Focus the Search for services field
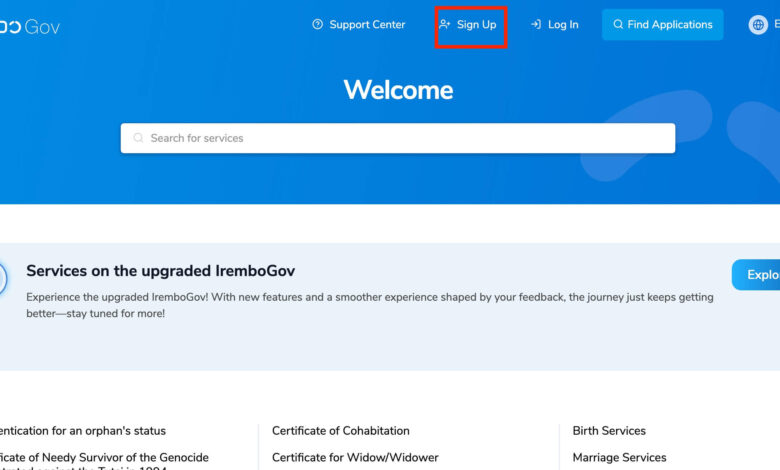 397,138
